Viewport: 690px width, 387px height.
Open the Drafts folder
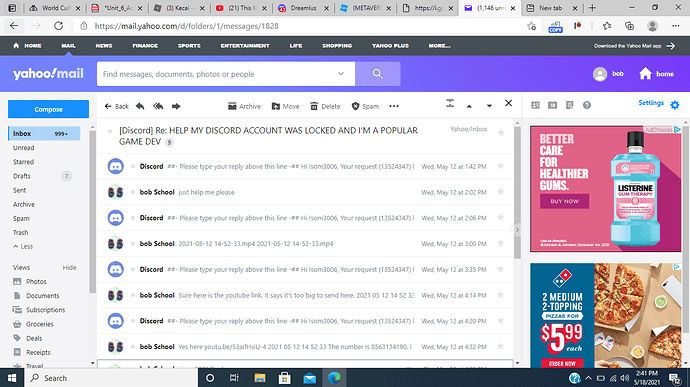[22, 176]
